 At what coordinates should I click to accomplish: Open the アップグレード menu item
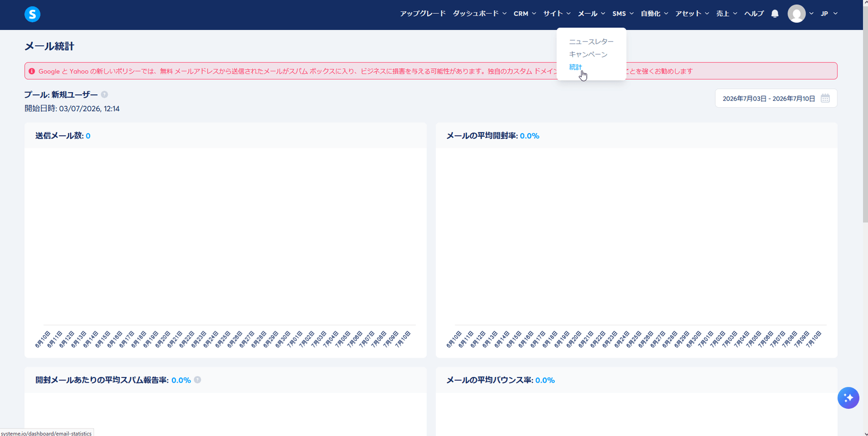pos(422,13)
